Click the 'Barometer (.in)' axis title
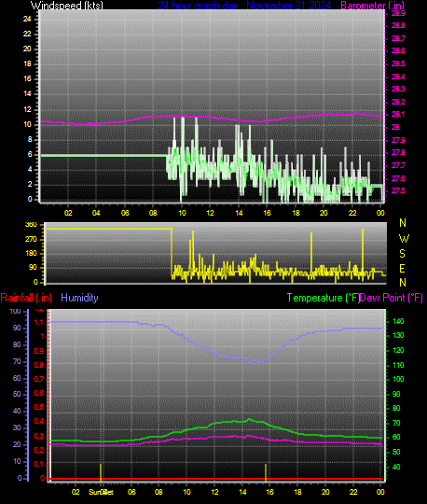Screen dimensions: 427x504 click(x=372, y=6)
